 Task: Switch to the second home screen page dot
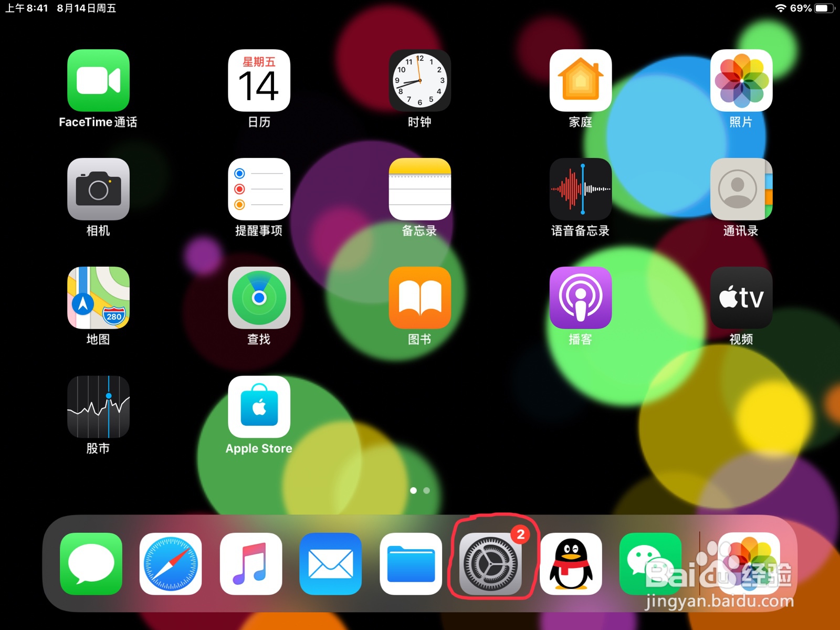[x=426, y=490]
